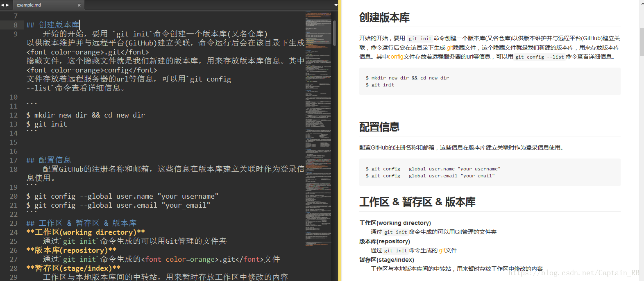The width and height of the screenshot is (644, 281).
Task: Close the example.md tab
Action: point(79,5)
